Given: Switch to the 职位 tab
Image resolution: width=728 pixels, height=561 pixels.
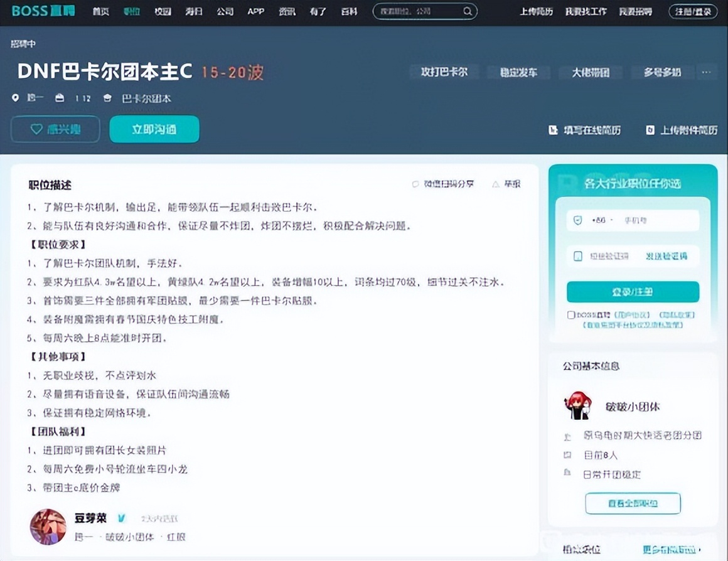Looking at the screenshot, I should point(131,11).
